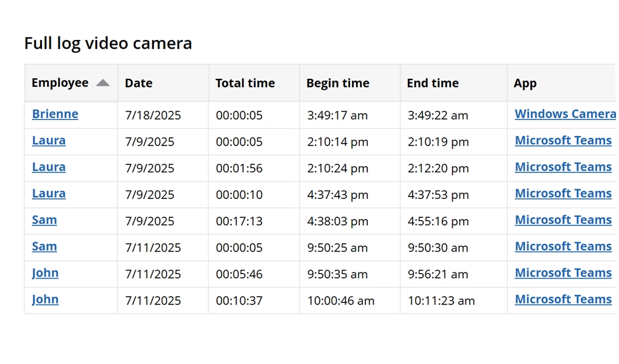Select Microsoft Teams link ending 2:10:19 pm
The height and width of the screenshot is (364, 619).
pos(563,141)
